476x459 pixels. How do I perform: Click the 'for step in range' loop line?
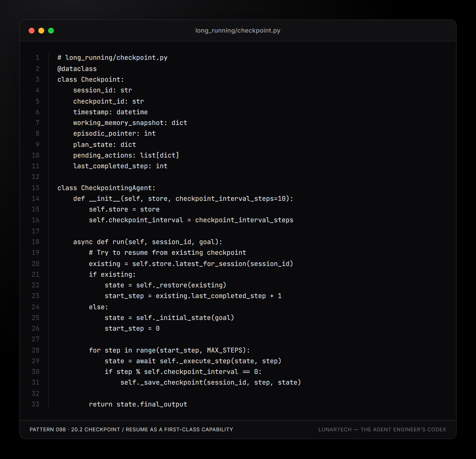(x=170, y=350)
